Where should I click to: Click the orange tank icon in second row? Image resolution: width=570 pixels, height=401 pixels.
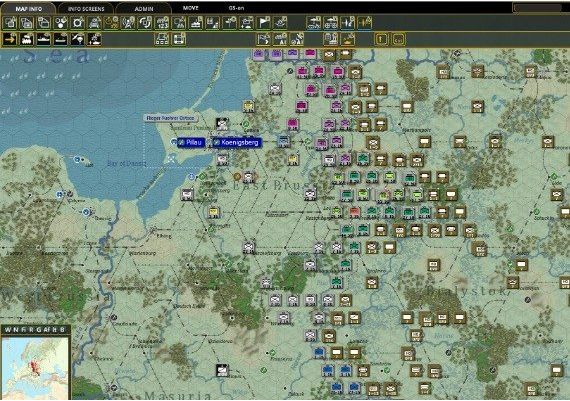[x=348, y=39]
